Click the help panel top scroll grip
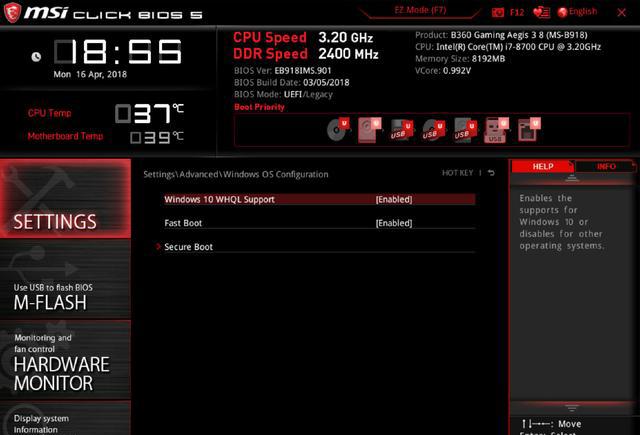 (572, 178)
